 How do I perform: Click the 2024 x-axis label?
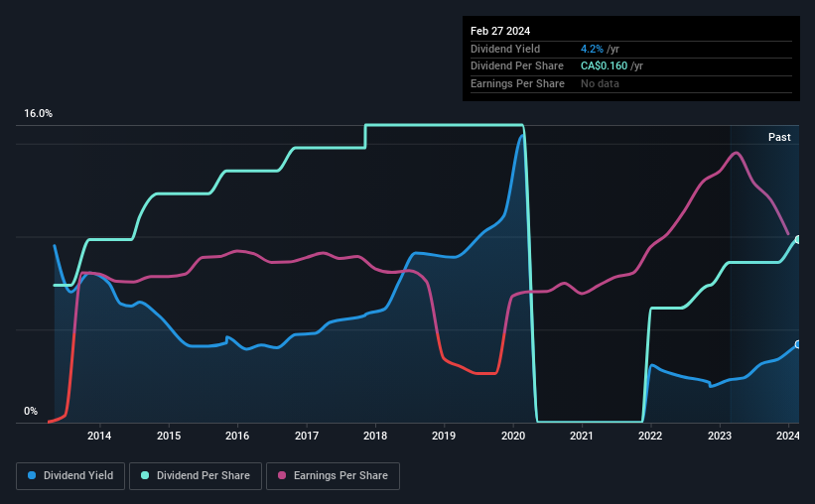pyautogui.click(x=788, y=436)
